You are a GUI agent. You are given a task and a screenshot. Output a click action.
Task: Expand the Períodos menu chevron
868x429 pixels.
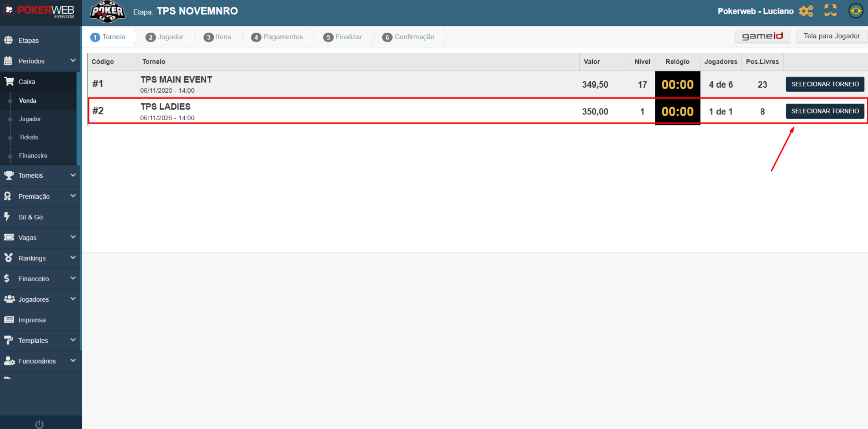tap(73, 60)
